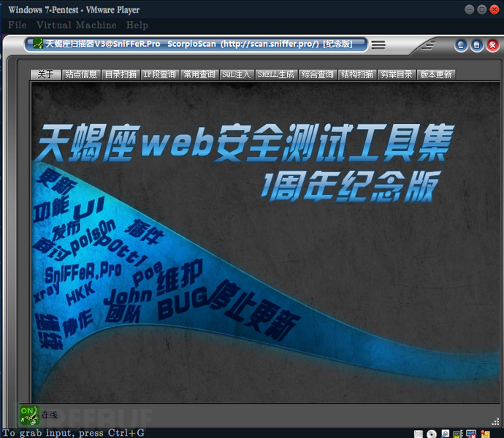Screen dimensions: 504x438
Task: Switch to the 站点信息 tab
Action: [x=81, y=74]
